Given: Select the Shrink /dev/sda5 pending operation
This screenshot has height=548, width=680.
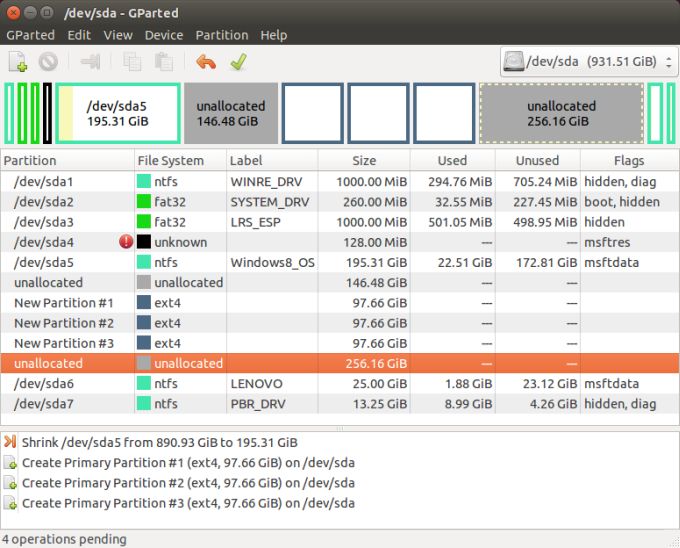Looking at the screenshot, I should click(x=160, y=442).
